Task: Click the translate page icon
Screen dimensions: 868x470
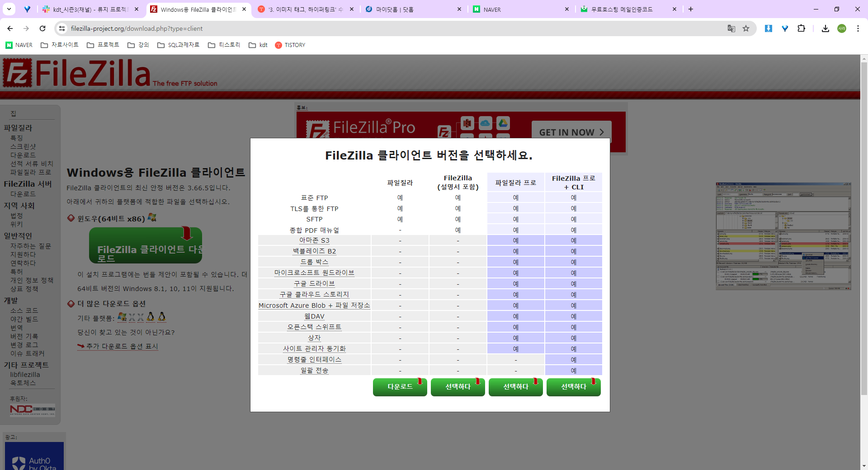Action: coord(731,28)
